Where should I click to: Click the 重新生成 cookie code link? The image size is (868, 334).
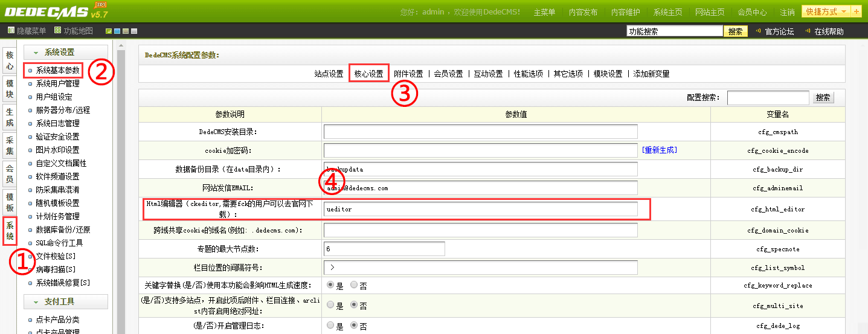(659, 150)
